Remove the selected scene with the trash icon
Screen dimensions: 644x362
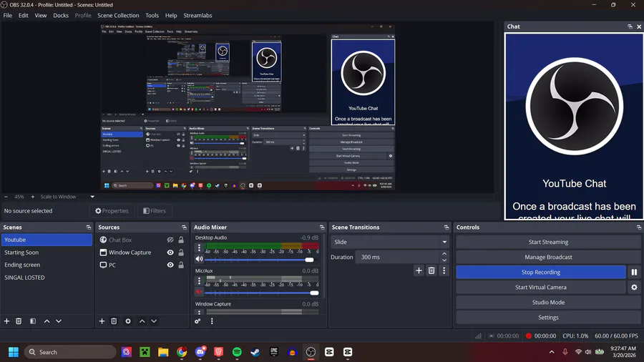[19, 321]
